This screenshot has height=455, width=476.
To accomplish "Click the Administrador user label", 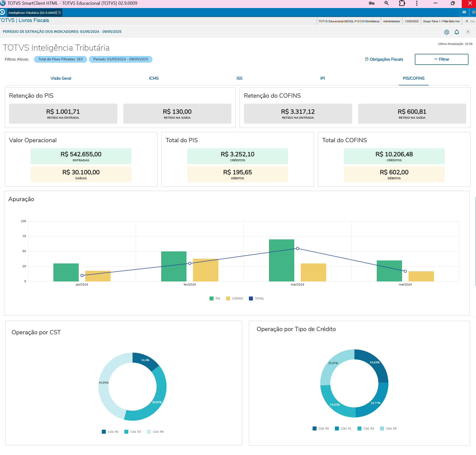I will (392, 21).
